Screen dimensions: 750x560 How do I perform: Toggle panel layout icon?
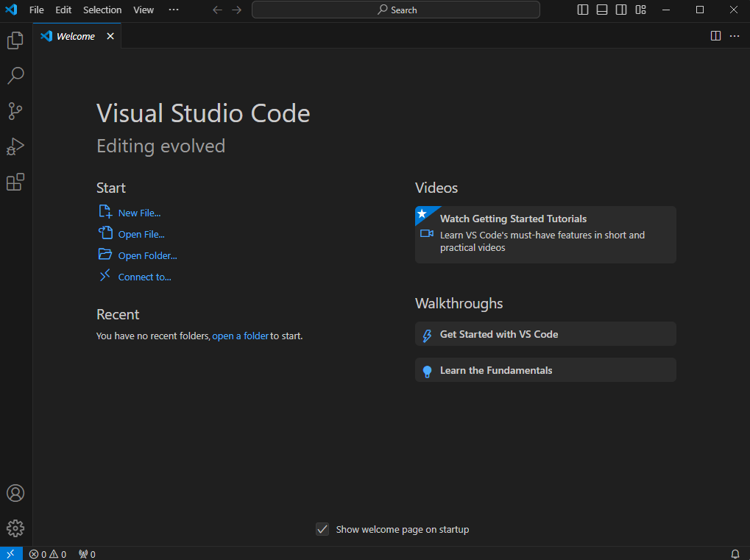602,10
